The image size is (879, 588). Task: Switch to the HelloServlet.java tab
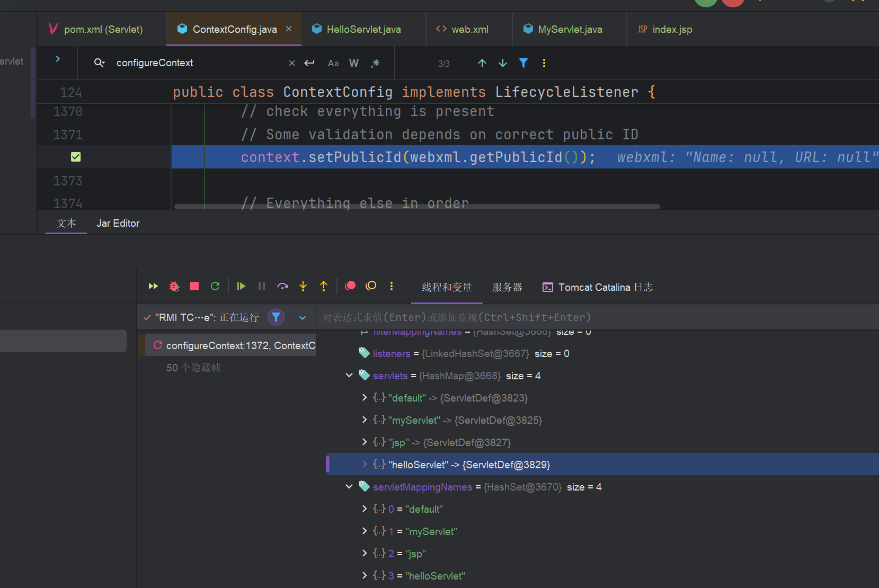click(x=363, y=30)
